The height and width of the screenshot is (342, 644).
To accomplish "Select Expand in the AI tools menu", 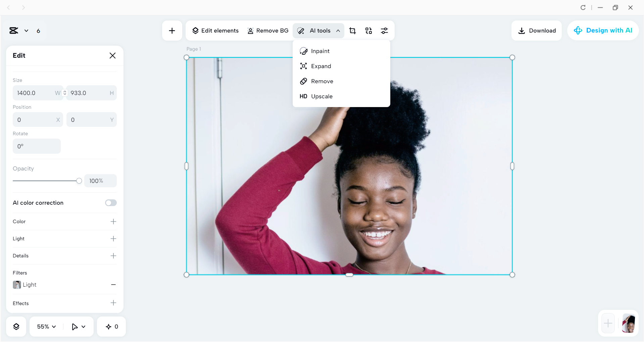I will tap(321, 66).
